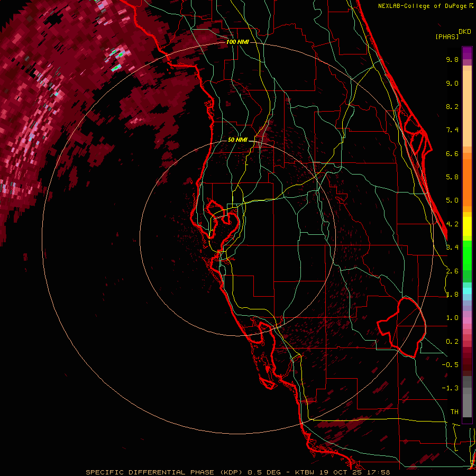
Task: Select the 9.0 value on the color scale
Action: coord(452,83)
